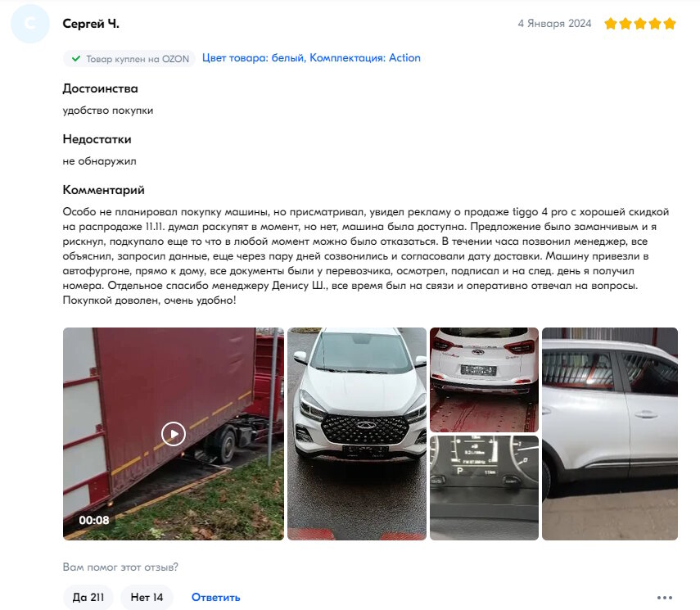Image resolution: width=700 pixels, height=610 pixels.
Task: Click the green OZON purchase checkmark
Action: coord(76,58)
